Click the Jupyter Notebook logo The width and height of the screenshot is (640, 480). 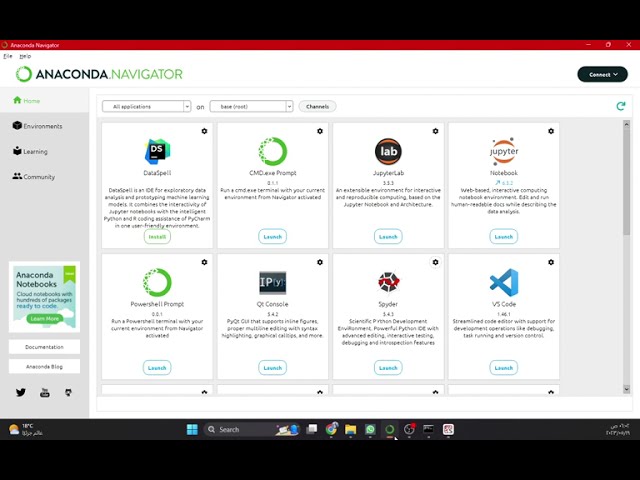(x=504, y=151)
